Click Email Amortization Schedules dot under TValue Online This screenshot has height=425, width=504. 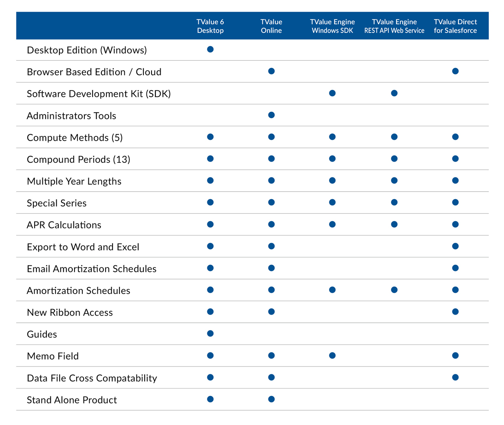coord(271,268)
